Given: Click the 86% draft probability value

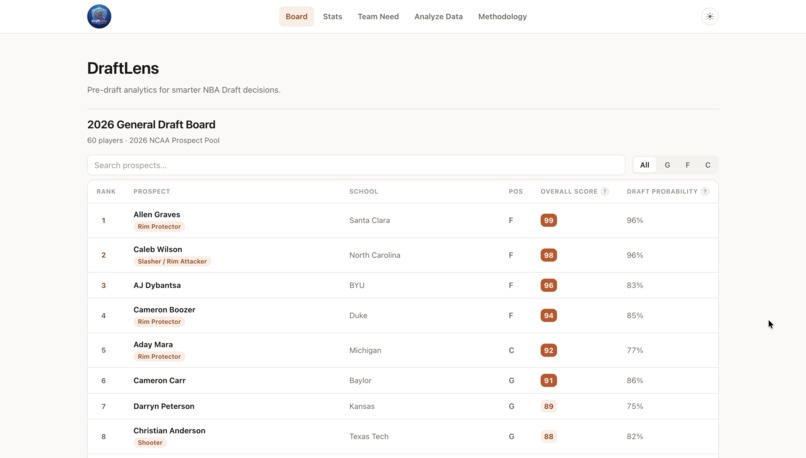Looking at the screenshot, I should click(635, 380).
